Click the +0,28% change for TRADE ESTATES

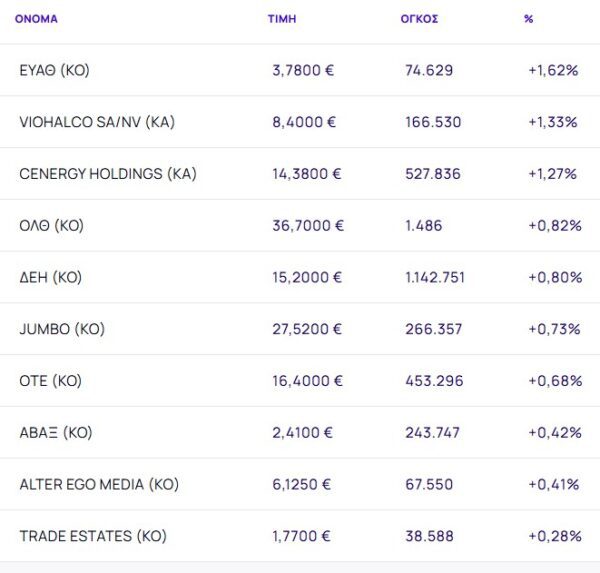click(555, 537)
